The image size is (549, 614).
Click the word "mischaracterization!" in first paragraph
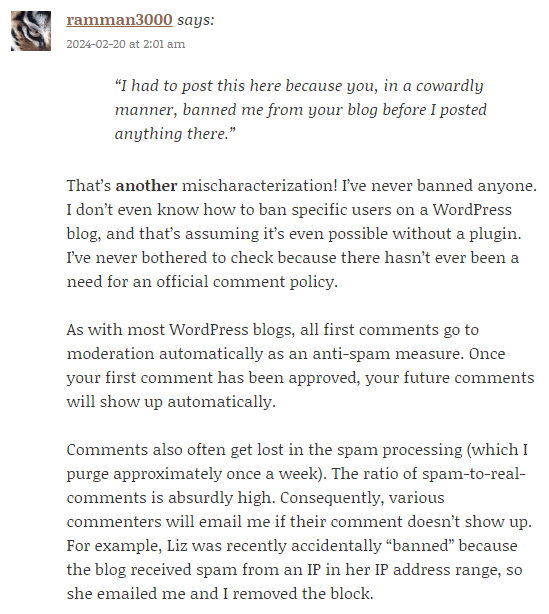coord(260,186)
